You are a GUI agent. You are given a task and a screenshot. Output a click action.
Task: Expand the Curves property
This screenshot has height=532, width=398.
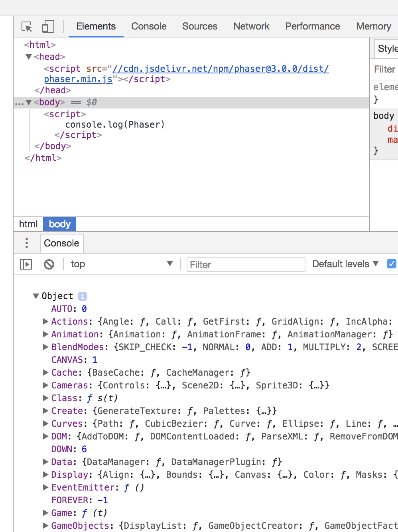46,424
